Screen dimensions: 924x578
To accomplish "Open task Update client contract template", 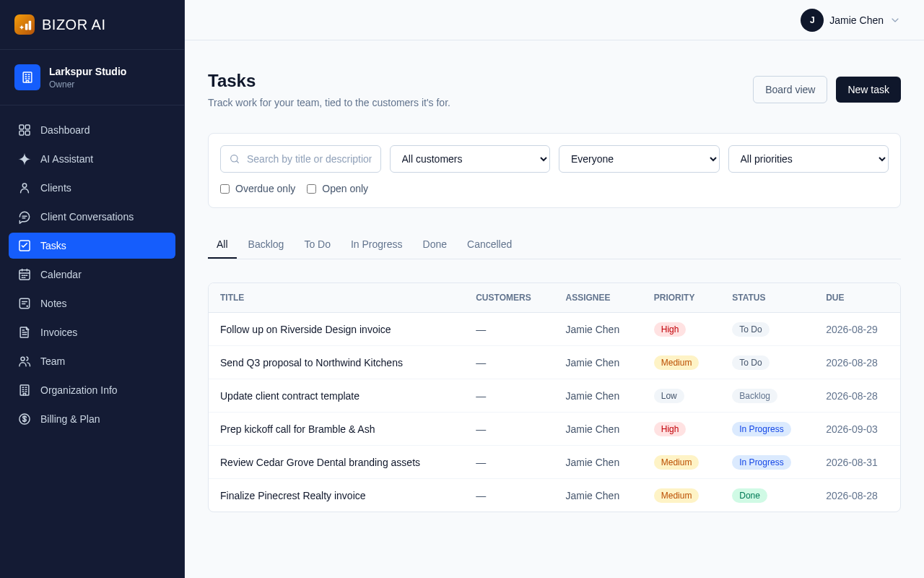I will (x=289, y=396).
